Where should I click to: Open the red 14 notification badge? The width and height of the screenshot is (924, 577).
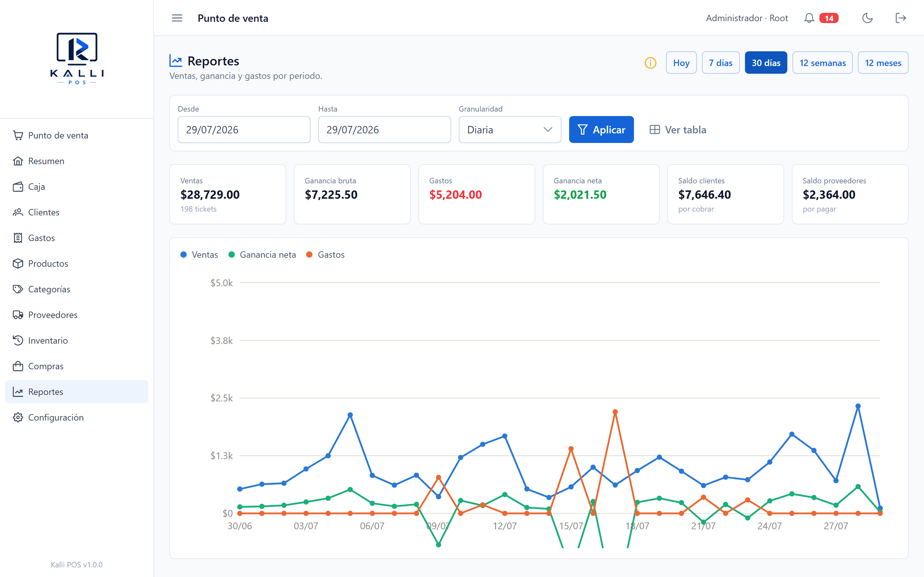pyautogui.click(x=829, y=18)
